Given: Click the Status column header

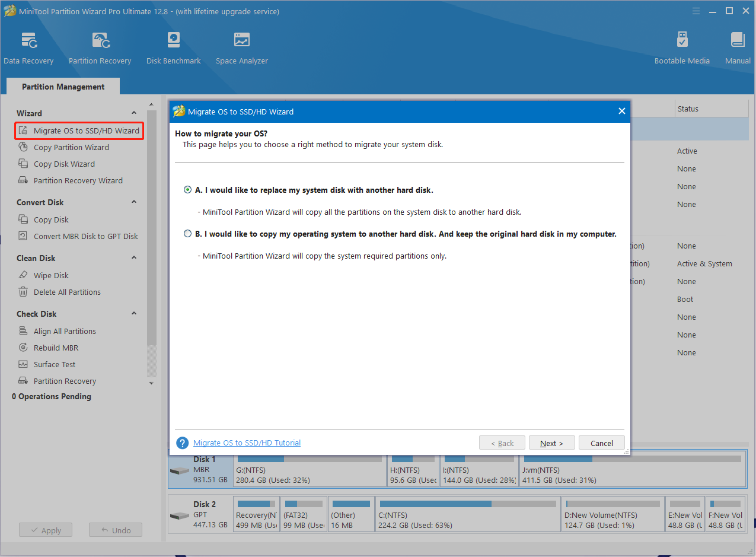Looking at the screenshot, I should click(x=688, y=109).
